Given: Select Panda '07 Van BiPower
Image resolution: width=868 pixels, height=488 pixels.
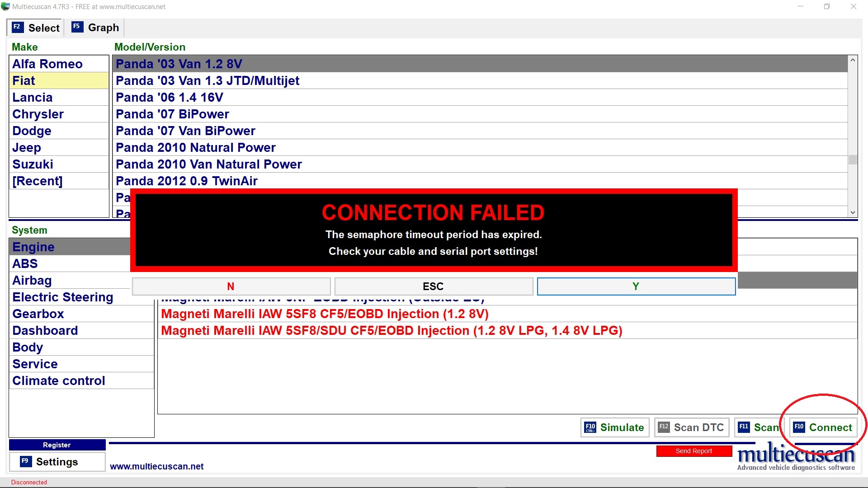Looking at the screenshot, I should pos(480,131).
